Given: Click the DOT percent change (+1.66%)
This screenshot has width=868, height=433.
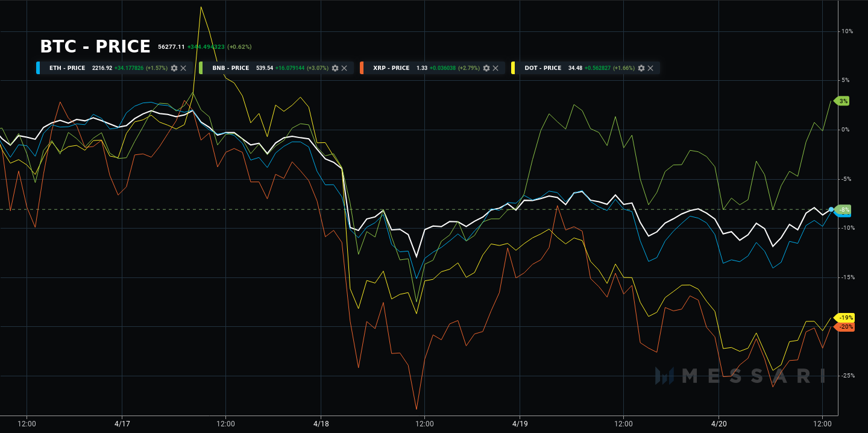Looking at the screenshot, I should [x=624, y=68].
